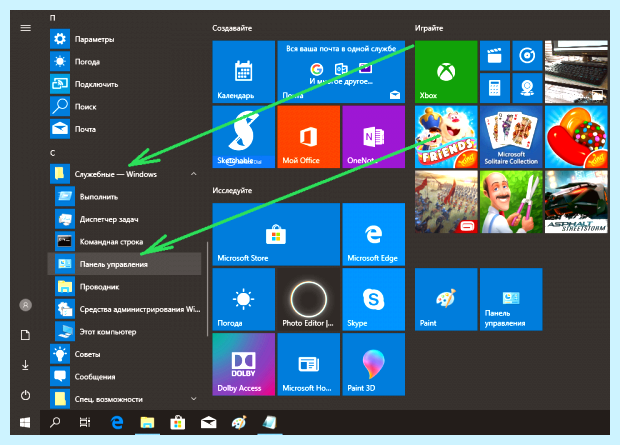Viewport: 620px width, 445px height.
Task: Open Параметры settings app
Action: click(125, 39)
